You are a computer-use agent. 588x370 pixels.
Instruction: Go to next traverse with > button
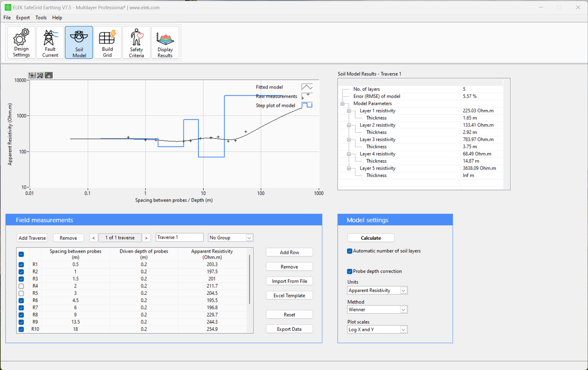pos(146,238)
